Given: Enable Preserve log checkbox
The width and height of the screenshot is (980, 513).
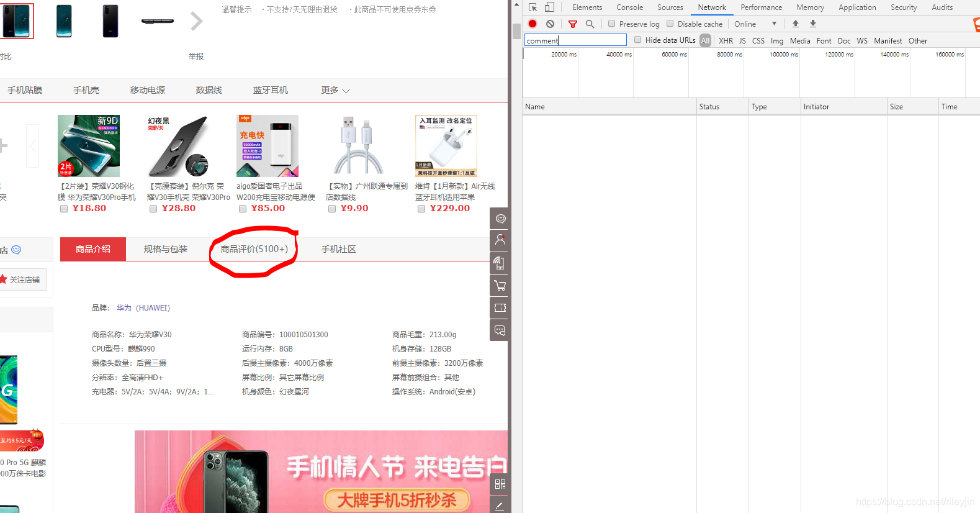Looking at the screenshot, I should pyautogui.click(x=611, y=24).
